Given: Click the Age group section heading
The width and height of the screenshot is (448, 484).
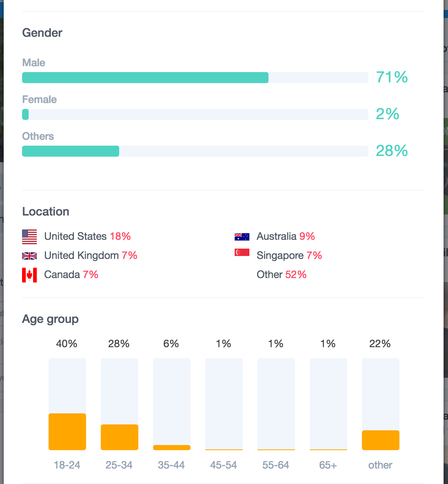Looking at the screenshot, I should [x=50, y=319].
